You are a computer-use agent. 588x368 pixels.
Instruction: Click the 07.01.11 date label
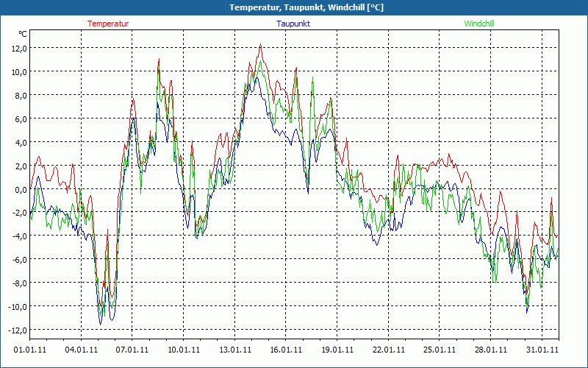tap(132, 350)
